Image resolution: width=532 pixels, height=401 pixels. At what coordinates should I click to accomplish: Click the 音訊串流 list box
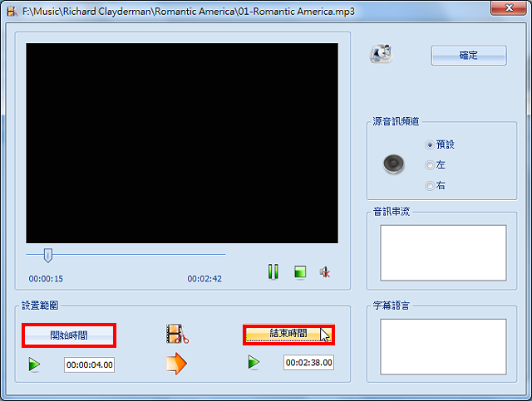(443, 252)
